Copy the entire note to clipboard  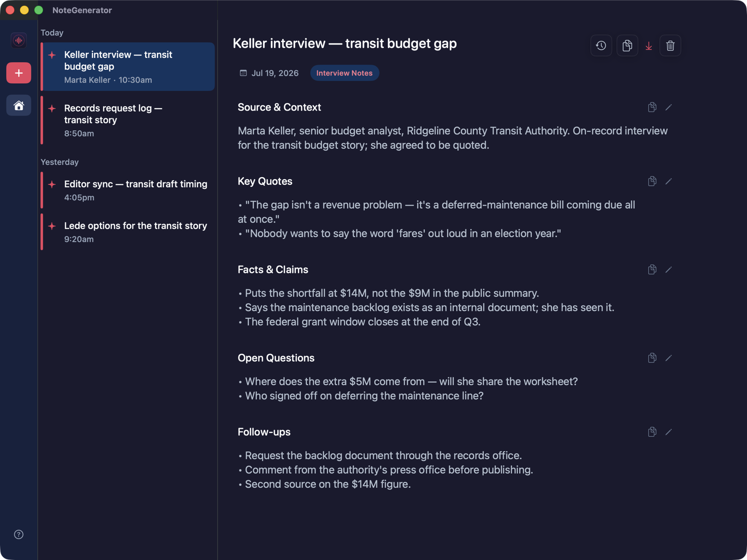coord(627,46)
